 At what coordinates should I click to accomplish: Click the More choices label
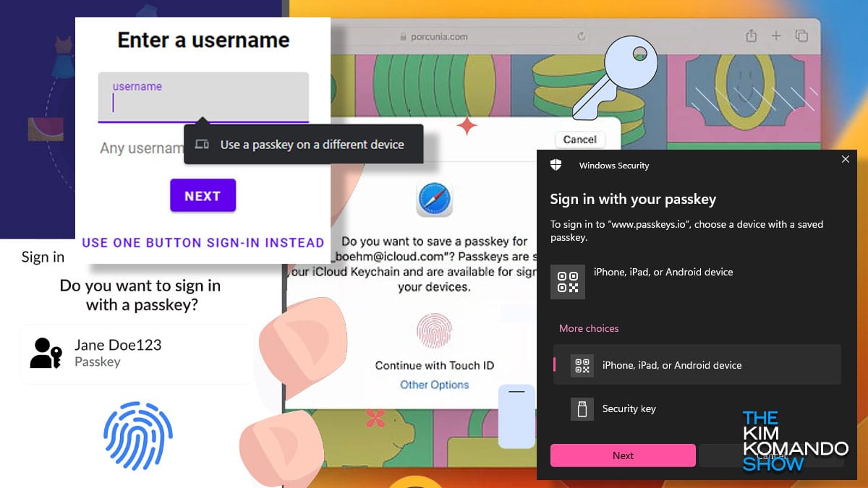coord(589,328)
